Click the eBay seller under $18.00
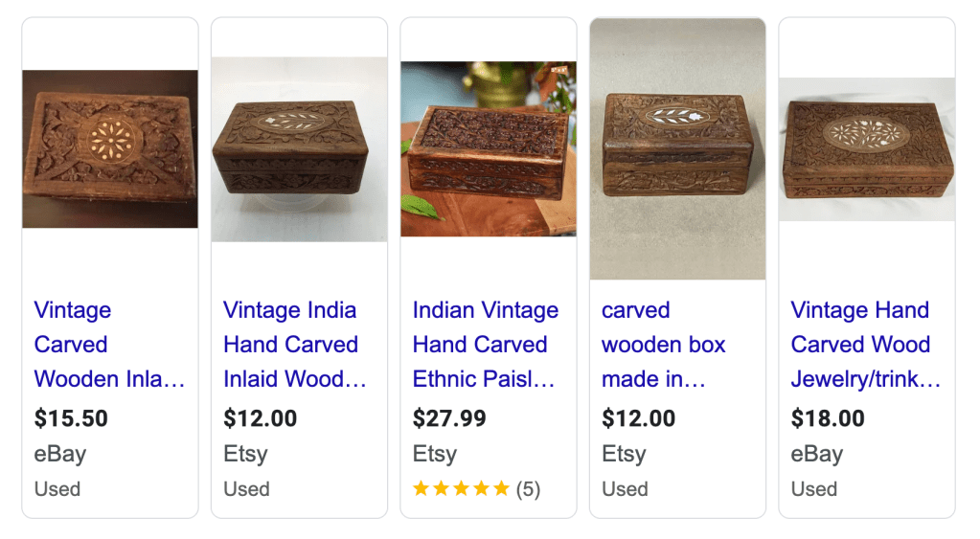Viewport: 980px width, 539px height. [817, 454]
